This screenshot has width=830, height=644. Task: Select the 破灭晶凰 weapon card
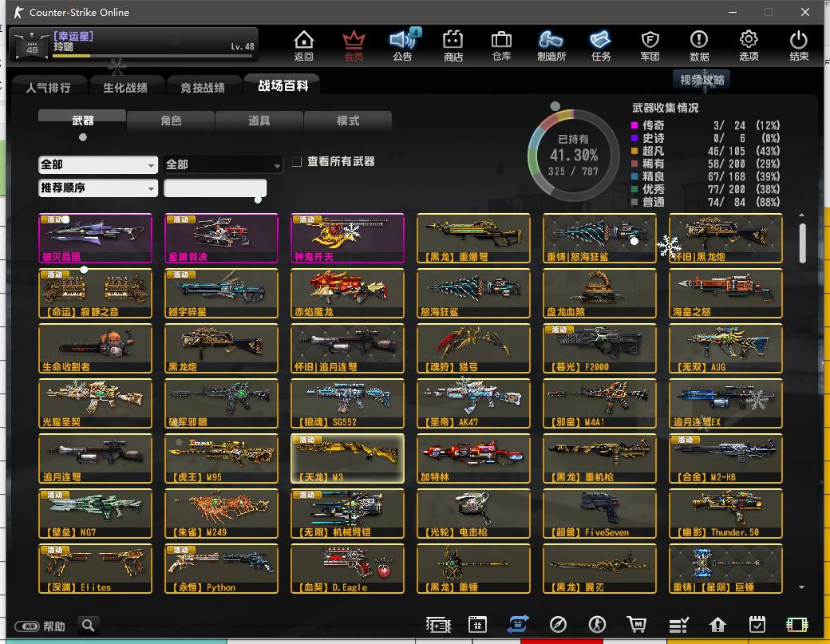[x=95, y=238]
